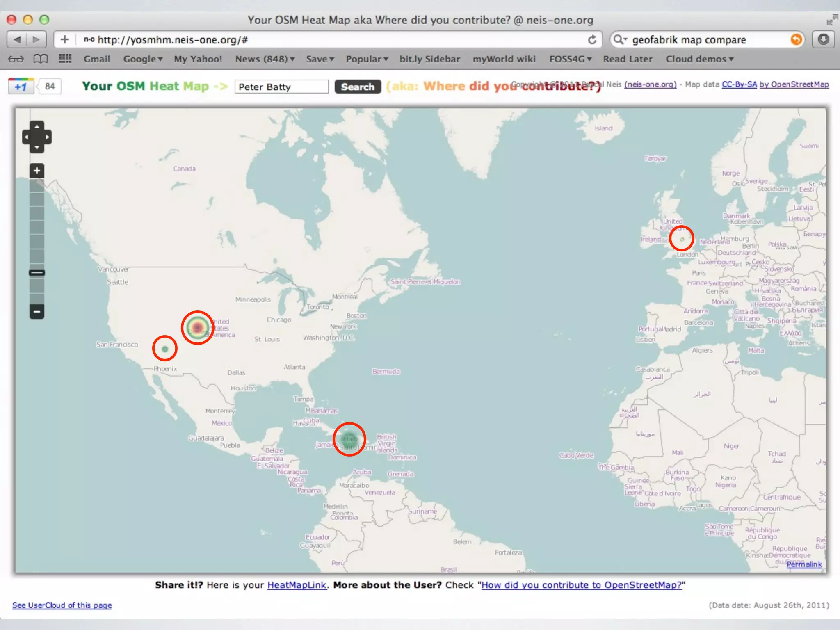Open the HeatMapLink hyperlink
840x630 pixels.
click(297, 585)
